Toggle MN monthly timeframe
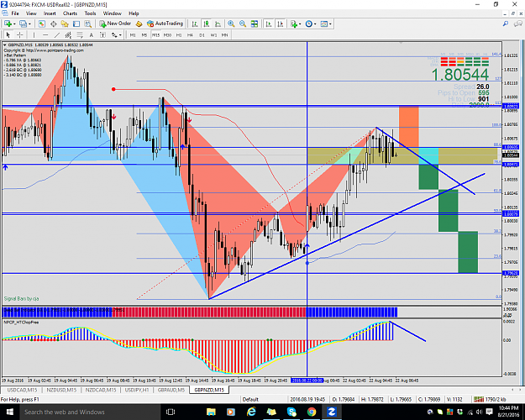Screen dimensions: 525x420 point(224,34)
